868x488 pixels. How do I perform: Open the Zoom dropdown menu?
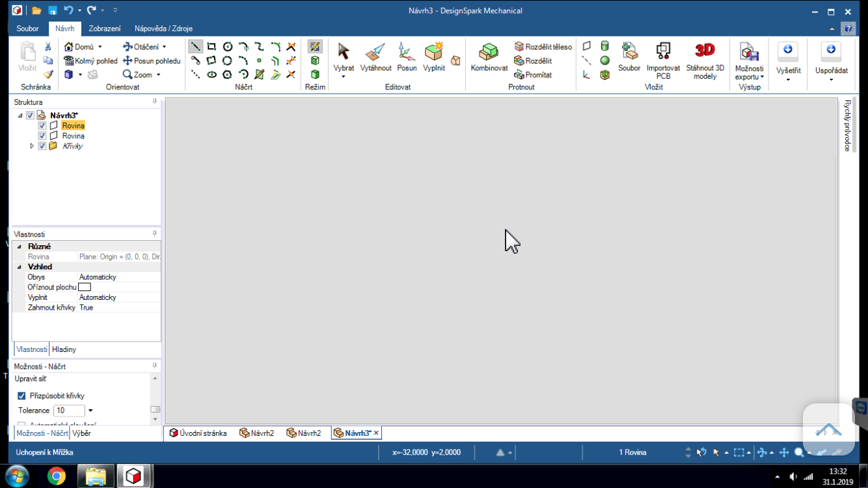[158, 75]
